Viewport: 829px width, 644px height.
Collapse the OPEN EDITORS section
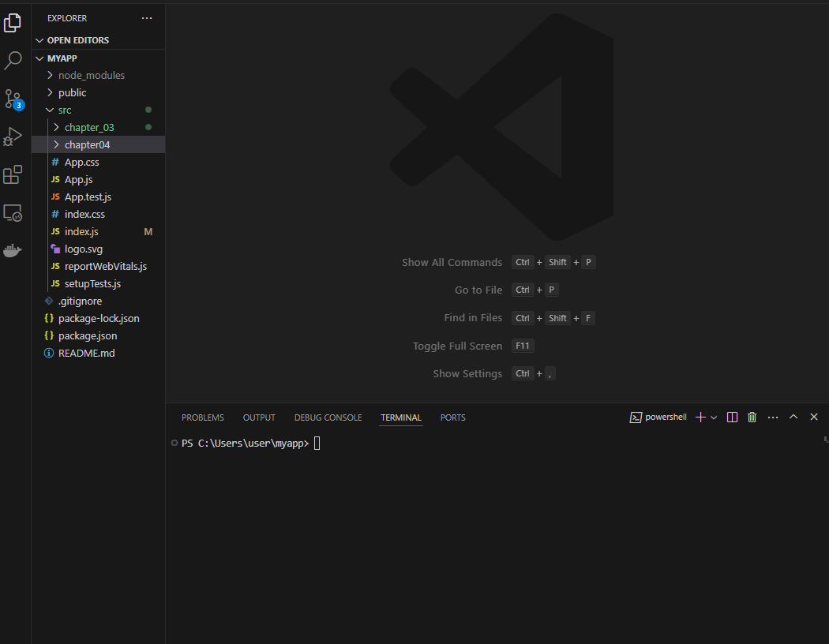[x=99, y=40]
